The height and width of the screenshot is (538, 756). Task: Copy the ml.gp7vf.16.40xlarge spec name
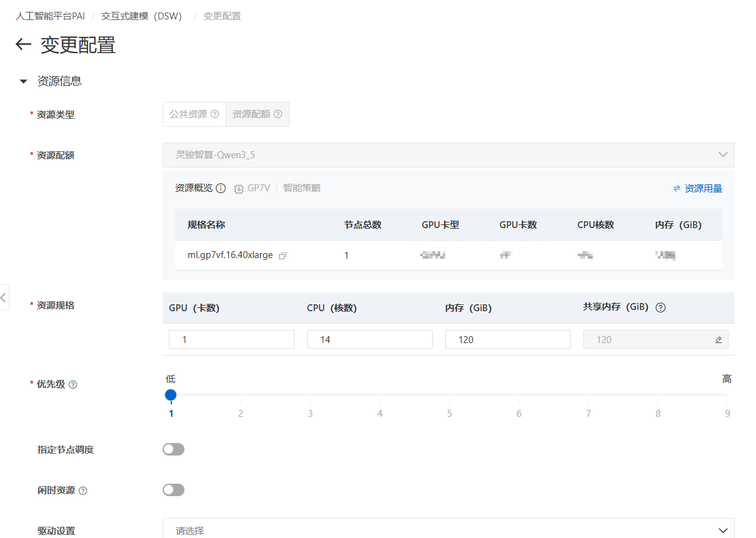(283, 256)
